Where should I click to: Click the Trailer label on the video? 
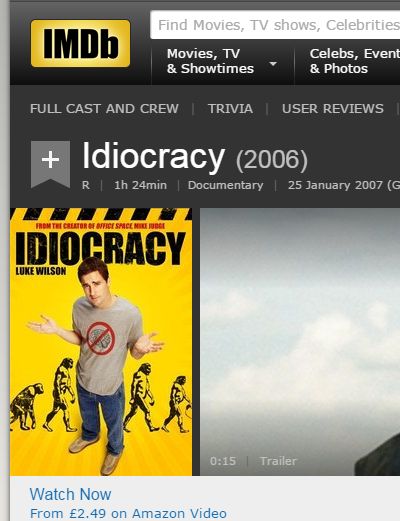pos(278,461)
